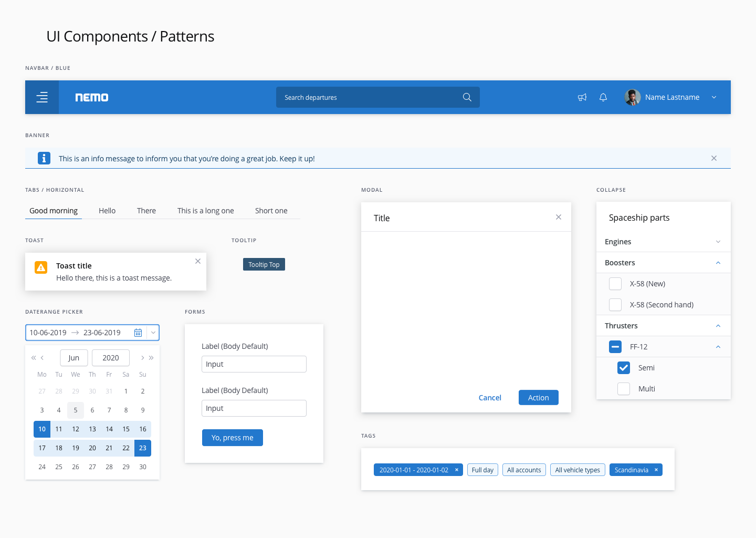Click Cancel in the modal

click(x=490, y=398)
